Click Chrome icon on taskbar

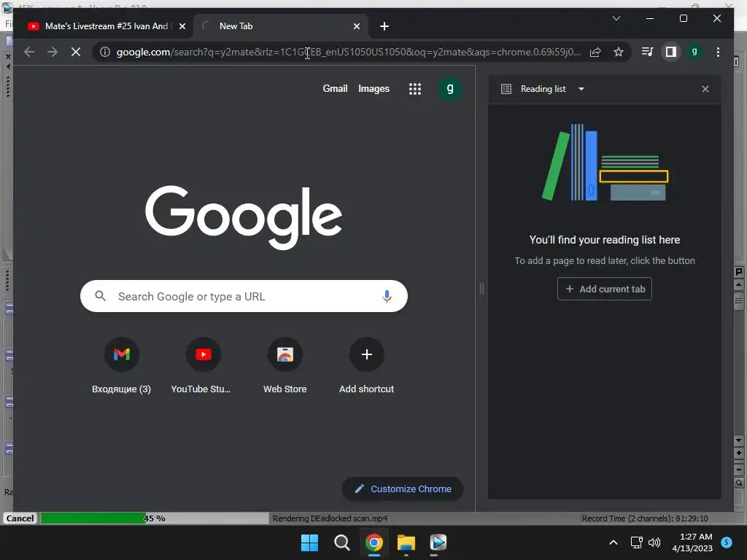[374, 542]
